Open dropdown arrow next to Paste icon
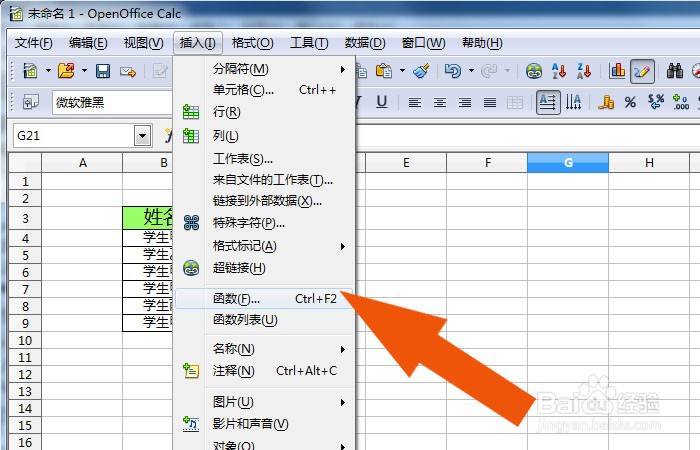Image resolution: width=700 pixels, height=450 pixels. pos(402,71)
